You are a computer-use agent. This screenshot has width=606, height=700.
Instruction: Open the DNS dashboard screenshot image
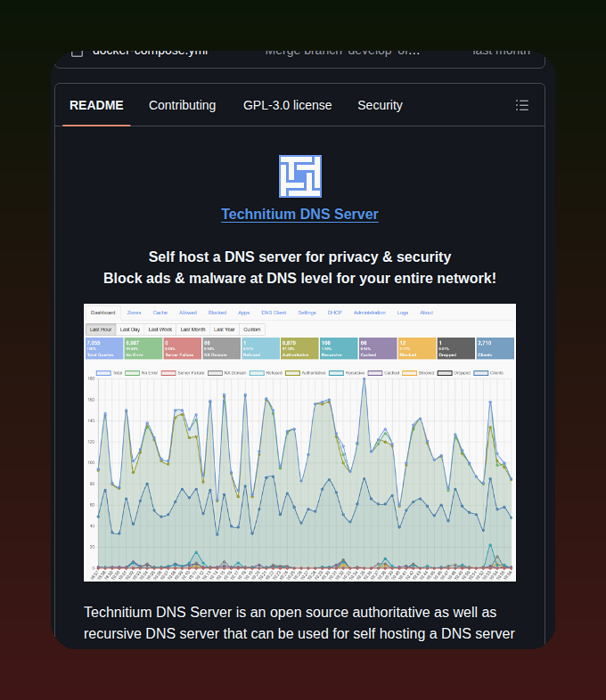(x=299, y=443)
